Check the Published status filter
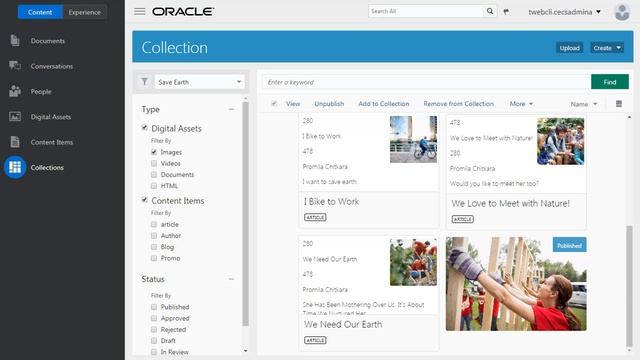Screen dimensions: 640x360 (154, 307)
